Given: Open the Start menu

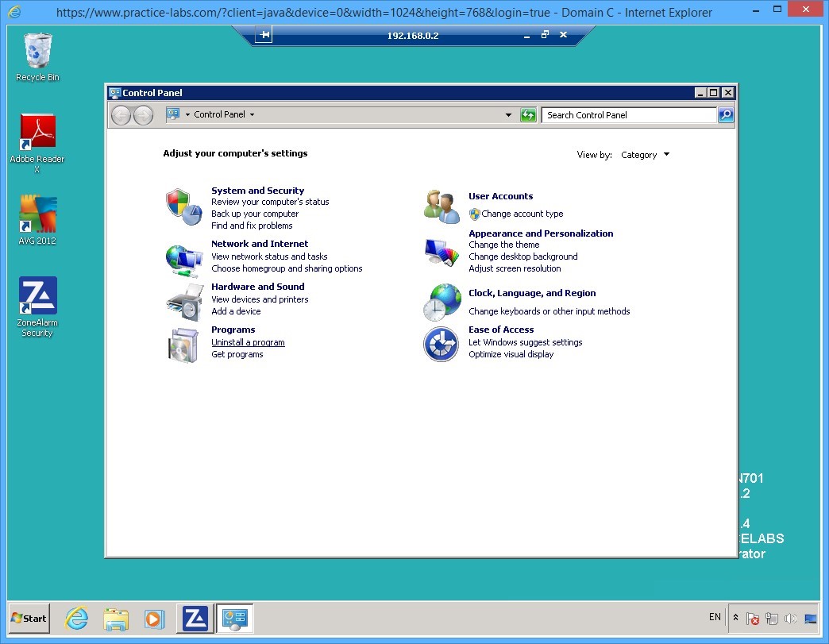Looking at the screenshot, I should (x=28, y=618).
